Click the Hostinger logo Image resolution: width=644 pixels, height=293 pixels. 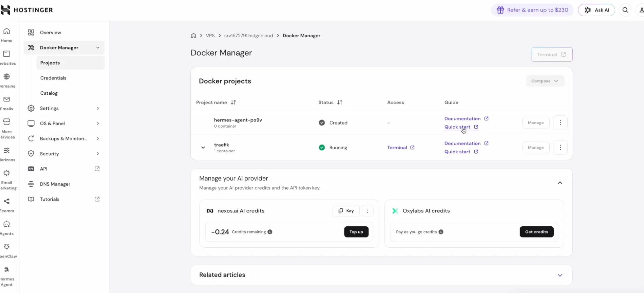coord(27,10)
